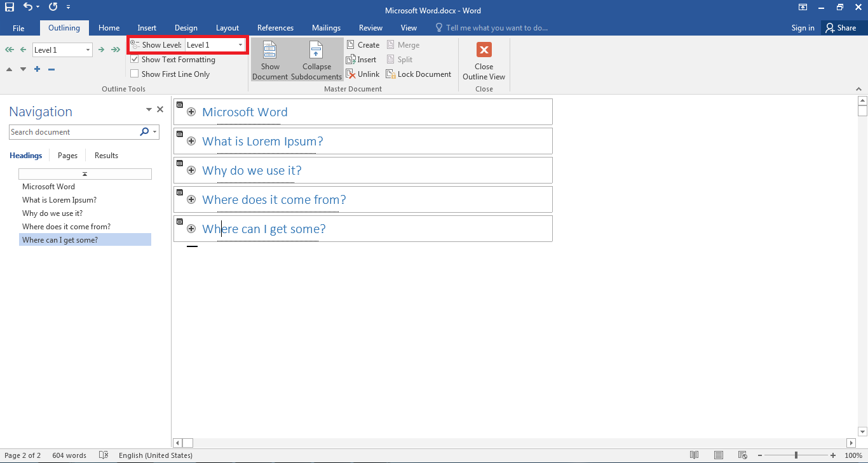Switch to the Pages tab in Navigation
The image size is (868, 463).
[x=67, y=156]
